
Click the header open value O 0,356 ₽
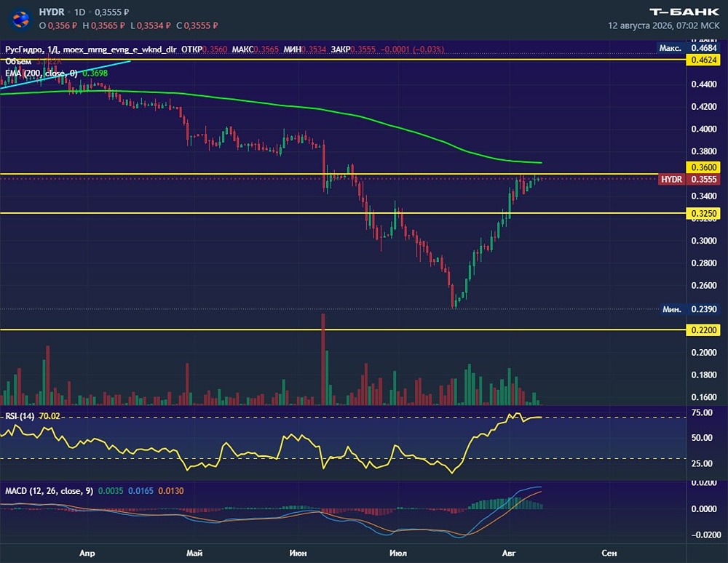[x=58, y=25]
